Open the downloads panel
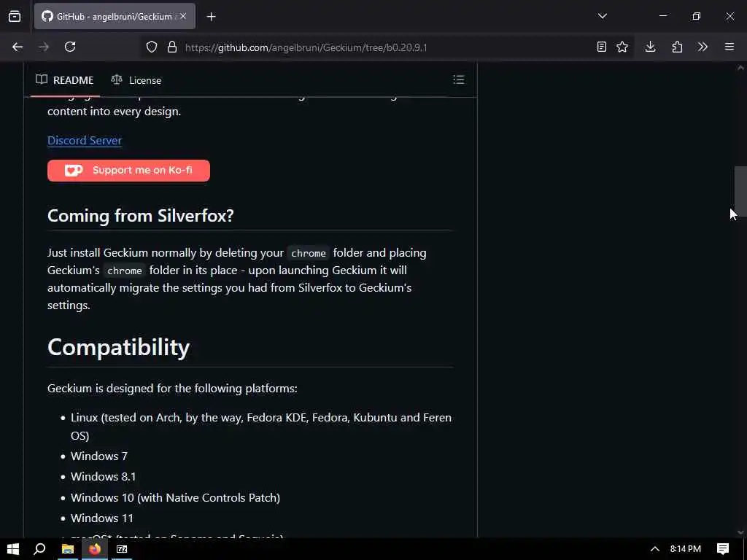This screenshot has width=747, height=560. pos(650,47)
